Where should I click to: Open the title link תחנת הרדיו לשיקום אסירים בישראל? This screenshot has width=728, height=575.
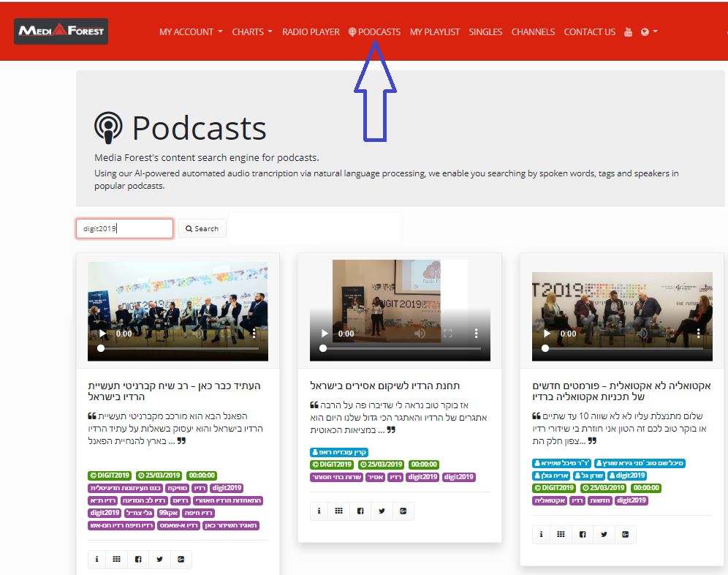point(385,386)
